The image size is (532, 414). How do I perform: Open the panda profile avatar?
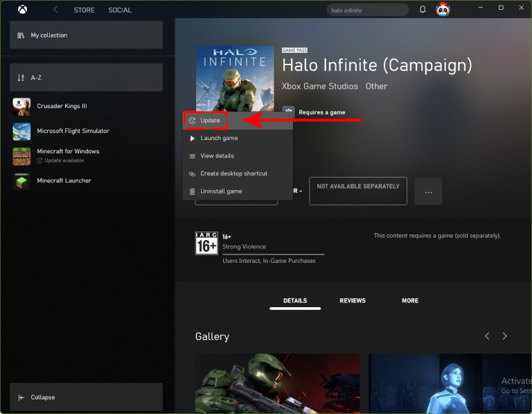coord(443,10)
